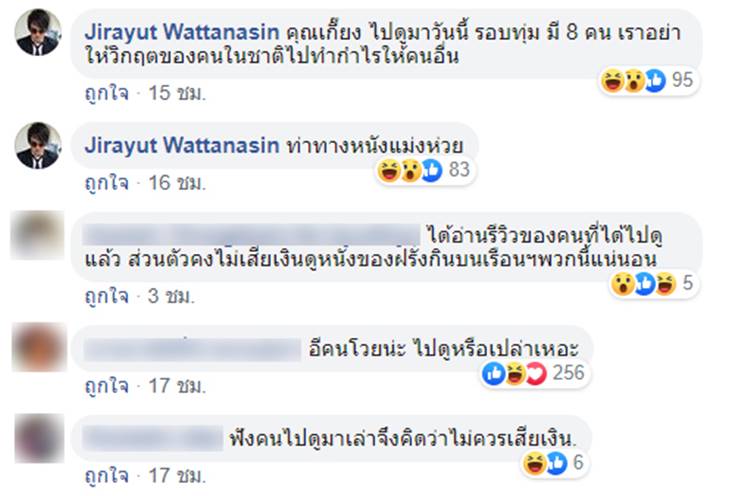The image size is (750, 496).
Task: Open Jirayut Wattanasin's name in second comment
Action: click(182, 145)
